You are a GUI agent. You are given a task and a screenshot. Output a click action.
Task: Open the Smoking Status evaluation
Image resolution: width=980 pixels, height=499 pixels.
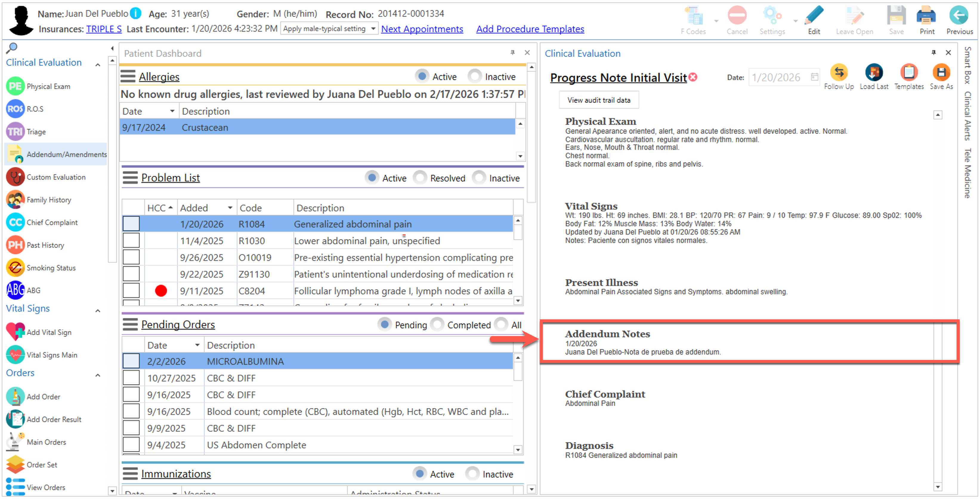click(51, 268)
